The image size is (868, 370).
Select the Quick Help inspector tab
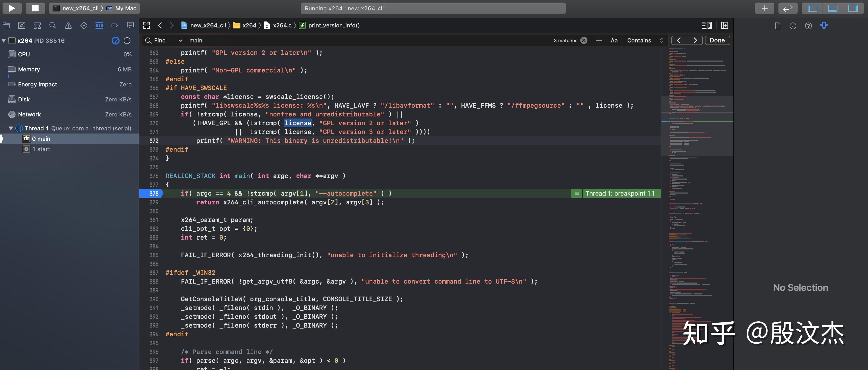click(808, 26)
